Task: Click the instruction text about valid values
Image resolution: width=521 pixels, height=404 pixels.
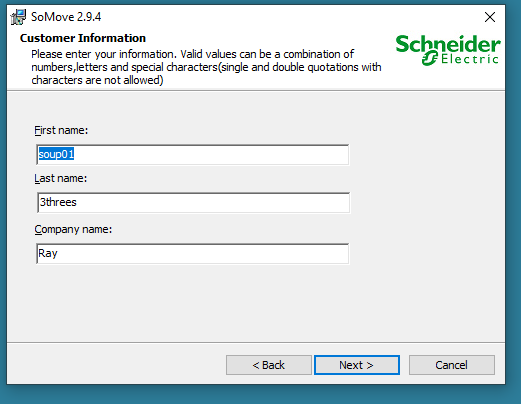Action: click(206, 67)
